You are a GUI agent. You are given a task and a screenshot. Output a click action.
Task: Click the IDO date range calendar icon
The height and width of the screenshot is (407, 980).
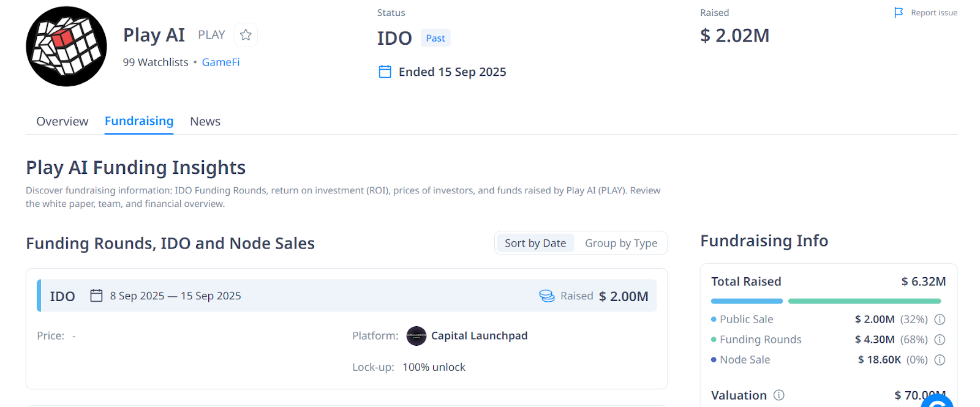click(96, 296)
